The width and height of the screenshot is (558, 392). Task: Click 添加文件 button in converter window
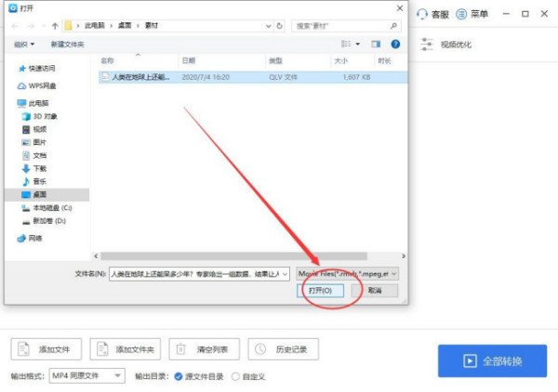[x=46, y=349]
